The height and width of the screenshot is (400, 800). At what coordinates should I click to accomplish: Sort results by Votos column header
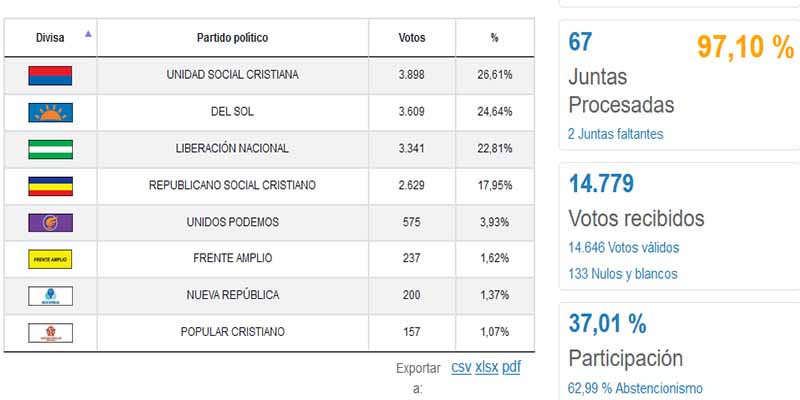point(411,38)
